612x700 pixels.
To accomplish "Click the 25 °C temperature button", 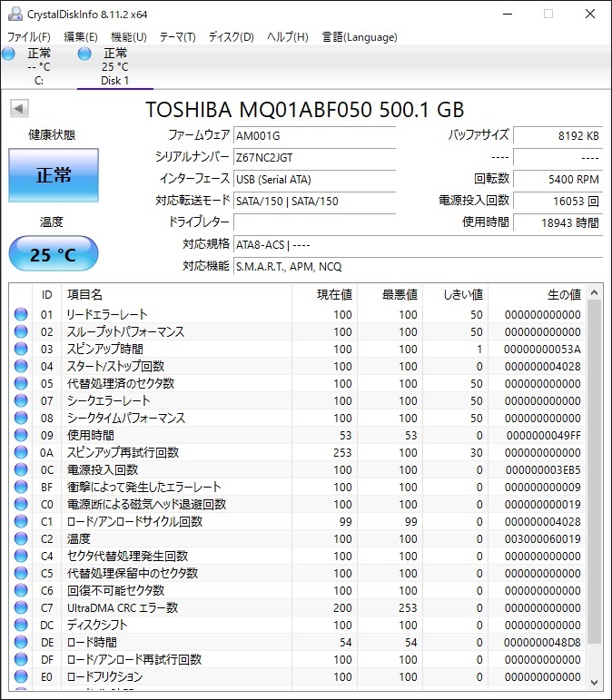I will coord(54,254).
